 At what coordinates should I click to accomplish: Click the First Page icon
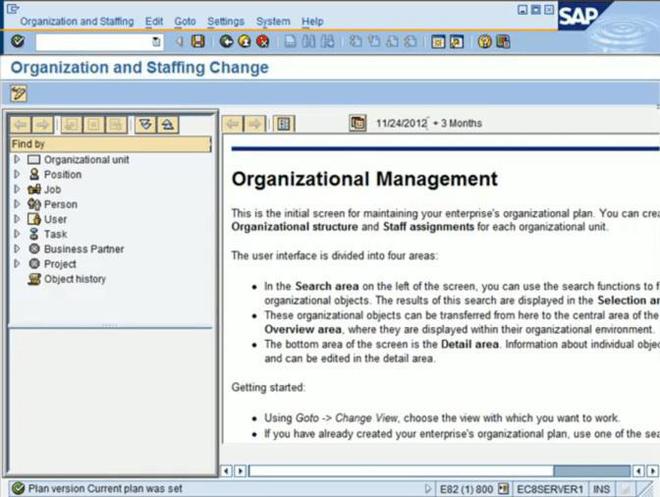[356, 41]
